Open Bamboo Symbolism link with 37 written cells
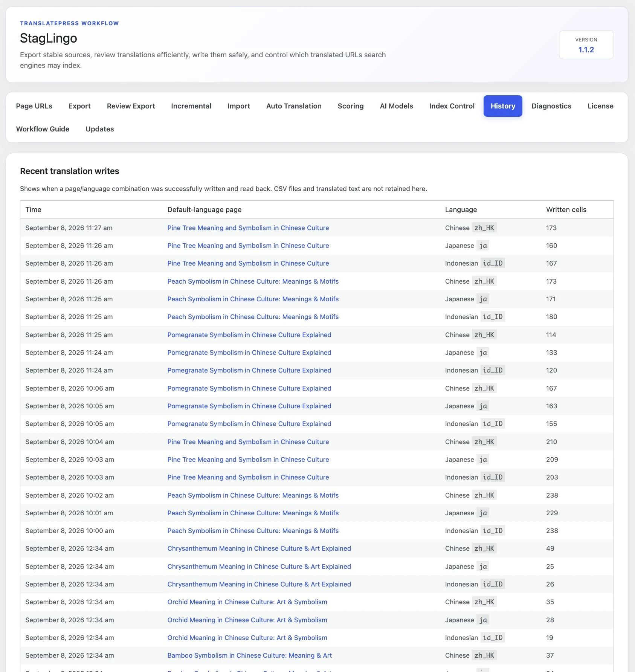 point(250,655)
